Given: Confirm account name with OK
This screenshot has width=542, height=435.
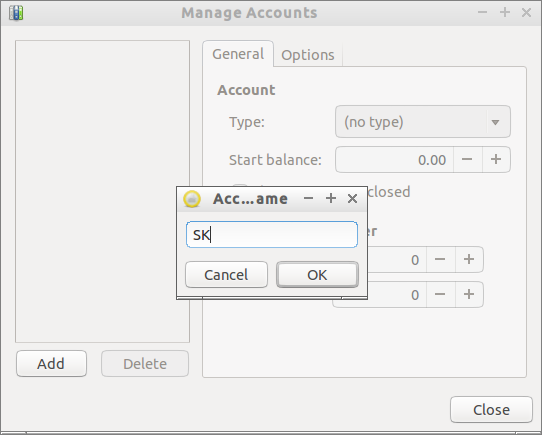Looking at the screenshot, I should [317, 275].
